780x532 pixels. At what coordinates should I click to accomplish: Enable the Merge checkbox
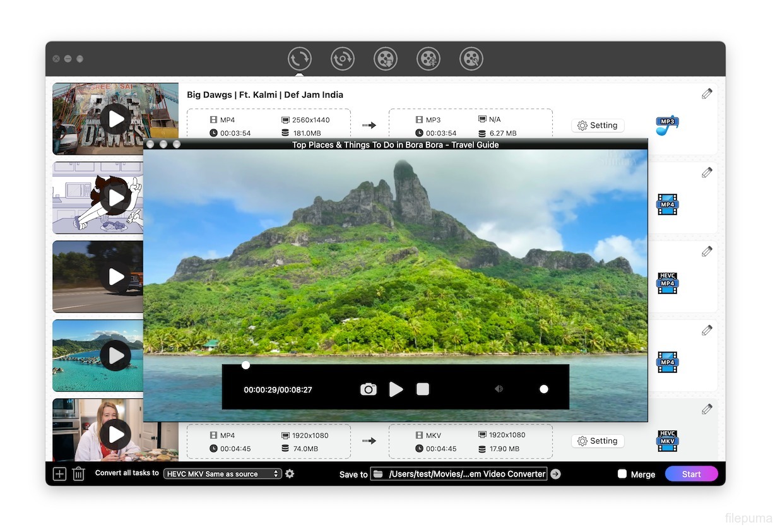point(622,474)
